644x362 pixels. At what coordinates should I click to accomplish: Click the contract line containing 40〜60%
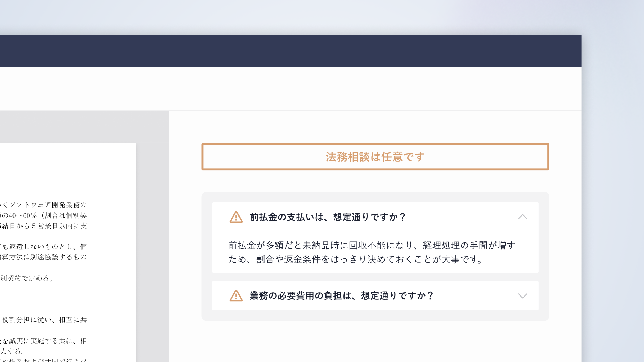43,215
